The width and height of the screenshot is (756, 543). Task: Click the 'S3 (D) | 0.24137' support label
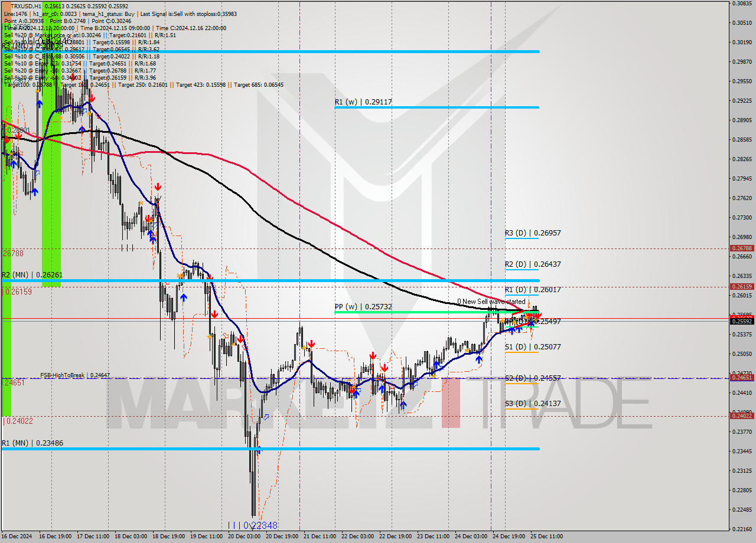pos(533,404)
